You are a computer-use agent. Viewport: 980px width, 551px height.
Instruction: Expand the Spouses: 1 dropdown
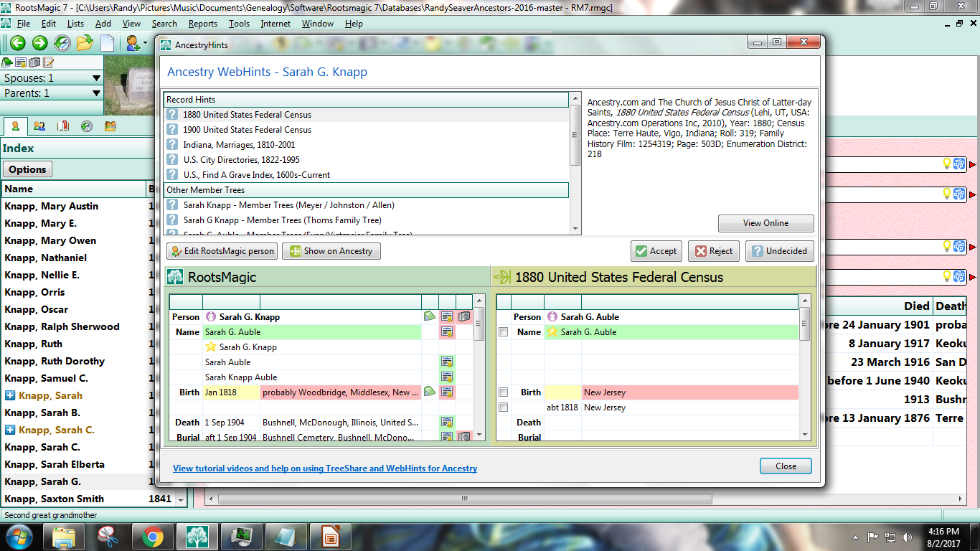pyautogui.click(x=96, y=78)
